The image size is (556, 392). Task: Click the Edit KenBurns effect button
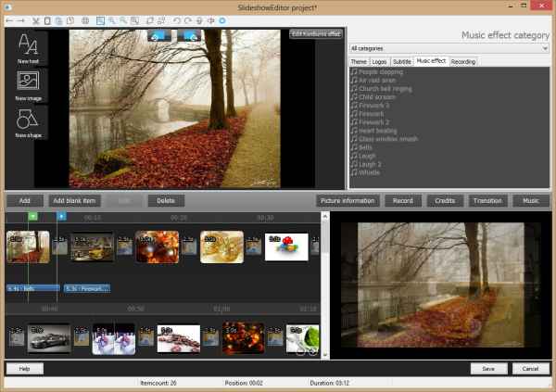coord(316,33)
